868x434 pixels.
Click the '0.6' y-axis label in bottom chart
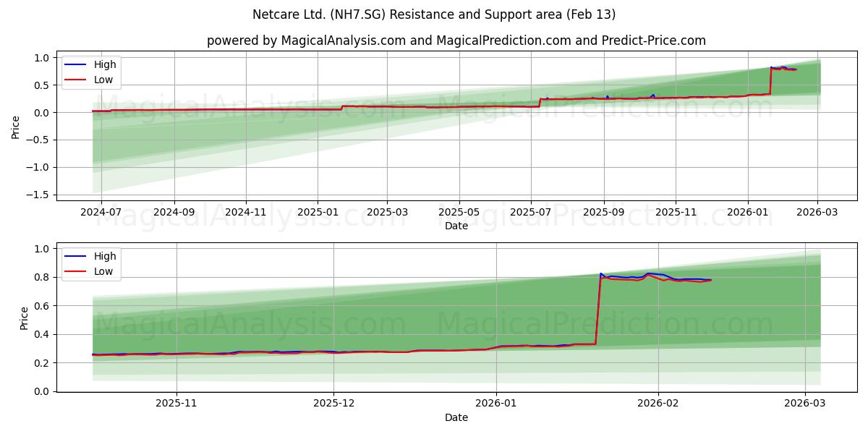point(41,306)
